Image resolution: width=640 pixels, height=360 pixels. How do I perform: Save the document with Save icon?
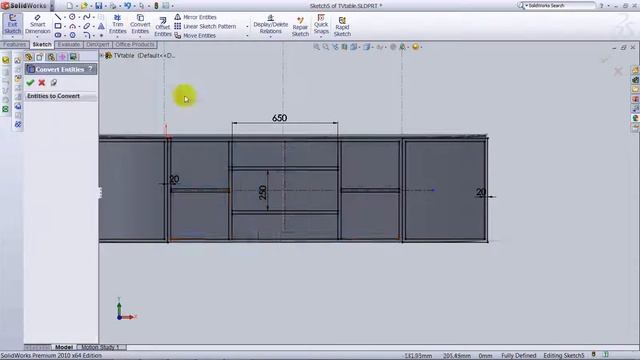pos(99,6)
